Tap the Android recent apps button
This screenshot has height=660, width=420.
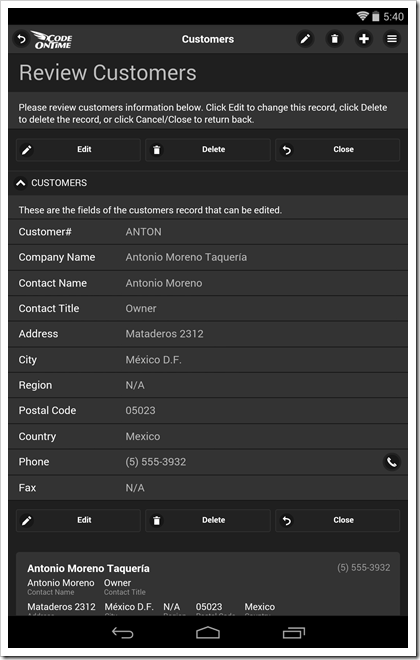pos(294,633)
